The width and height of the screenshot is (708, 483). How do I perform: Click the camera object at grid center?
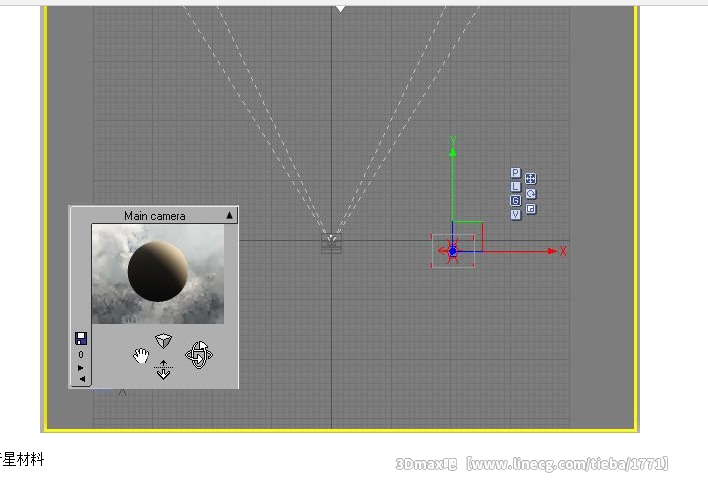coord(331,243)
